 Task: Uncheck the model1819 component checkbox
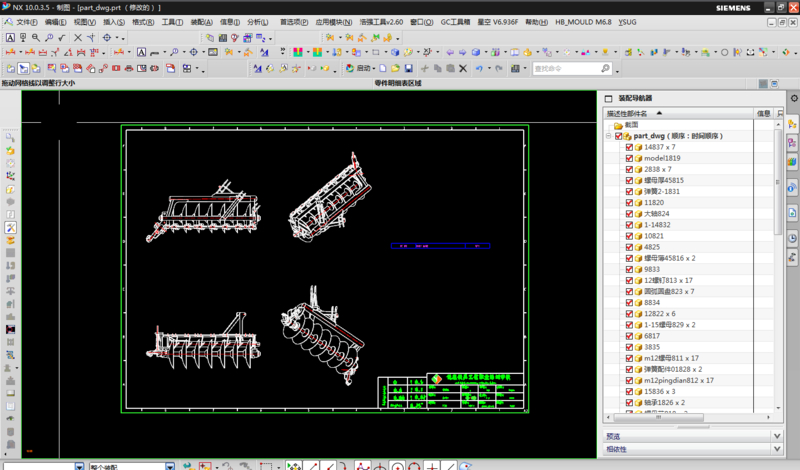tap(629, 158)
